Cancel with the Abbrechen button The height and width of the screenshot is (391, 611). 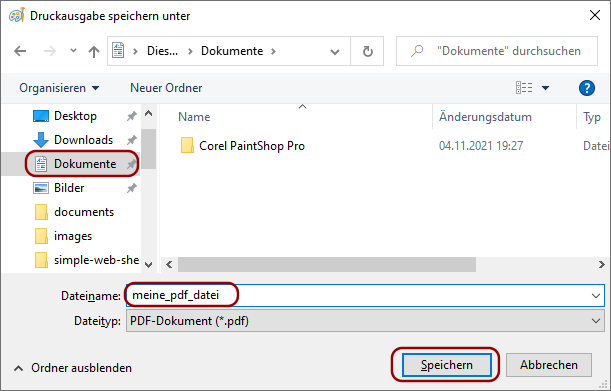coord(549,365)
